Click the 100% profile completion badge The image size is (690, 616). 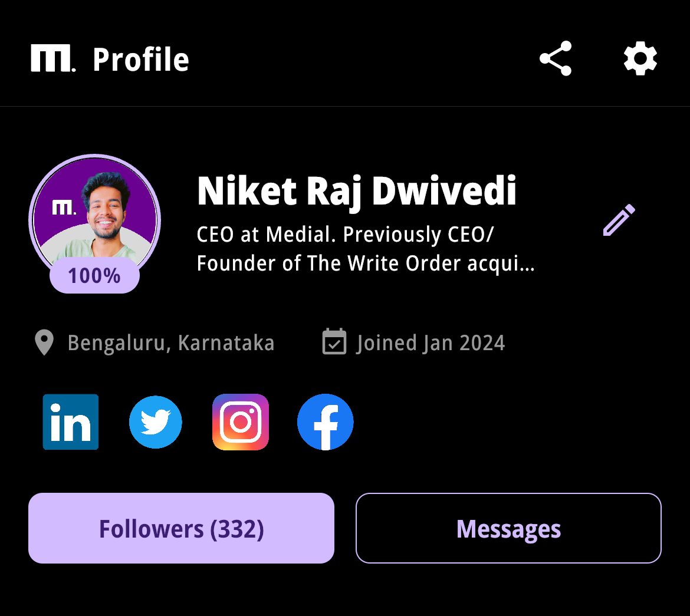94,276
